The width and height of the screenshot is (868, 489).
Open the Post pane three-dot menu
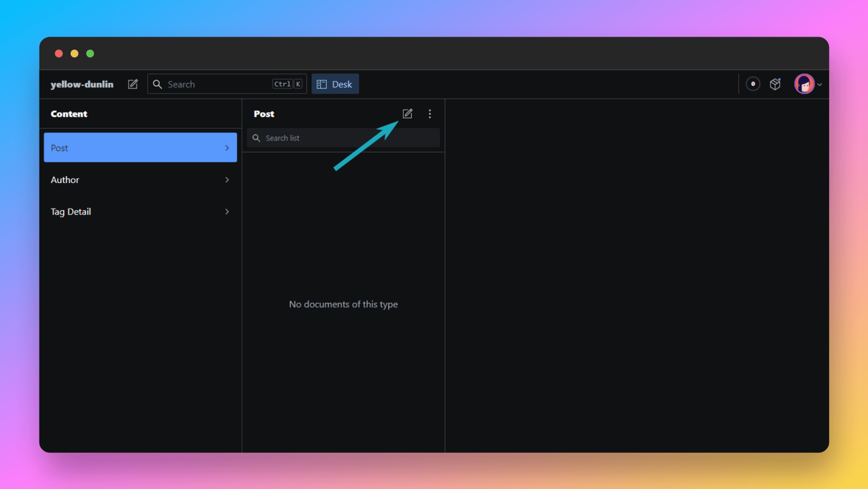(x=430, y=114)
